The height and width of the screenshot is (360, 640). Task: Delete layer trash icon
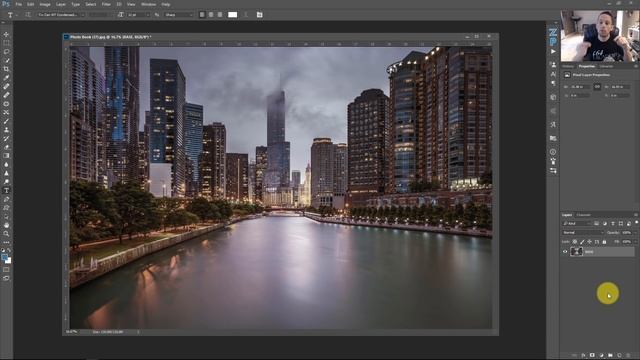pos(629,356)
